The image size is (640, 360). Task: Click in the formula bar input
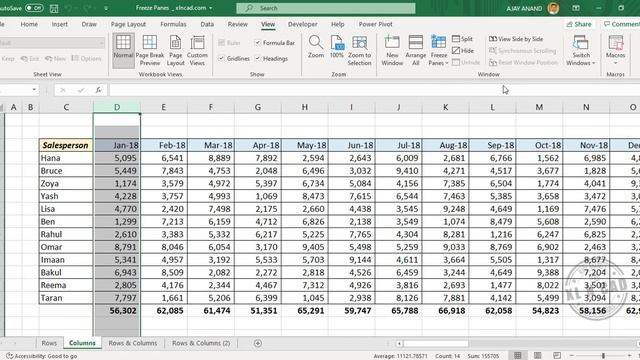[374, 90]
